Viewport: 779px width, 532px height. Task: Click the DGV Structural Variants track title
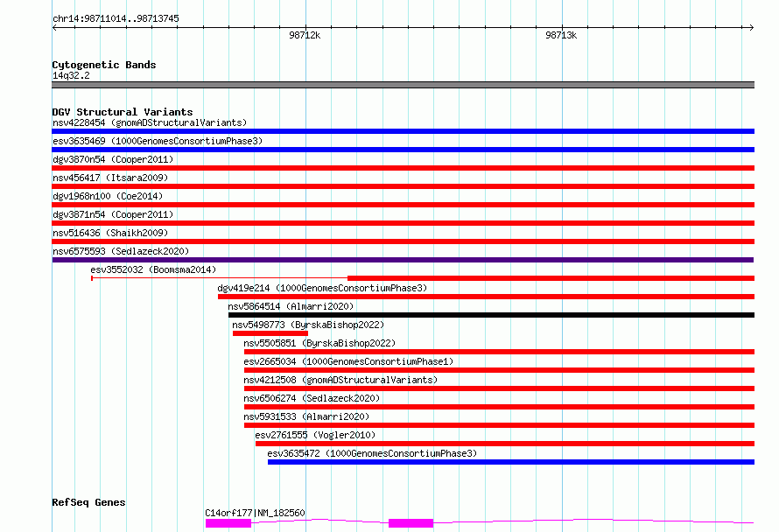click(123, 112)
